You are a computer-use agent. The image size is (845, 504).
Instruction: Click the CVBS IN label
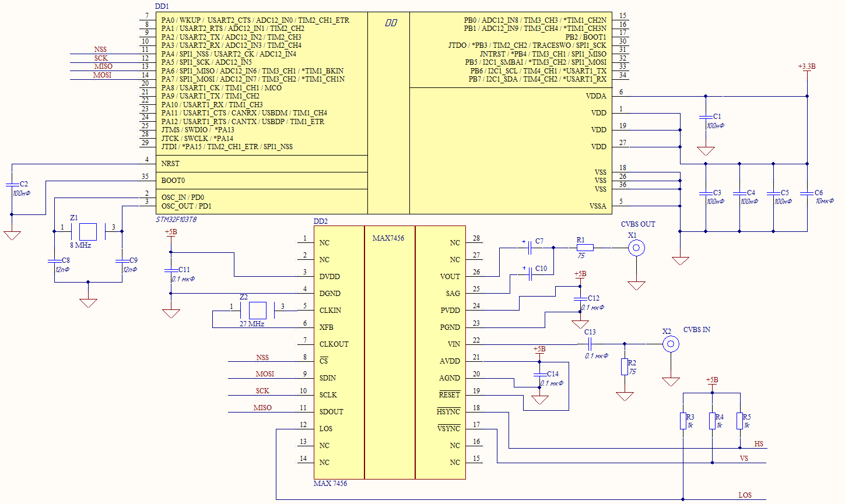pos(697,330)
